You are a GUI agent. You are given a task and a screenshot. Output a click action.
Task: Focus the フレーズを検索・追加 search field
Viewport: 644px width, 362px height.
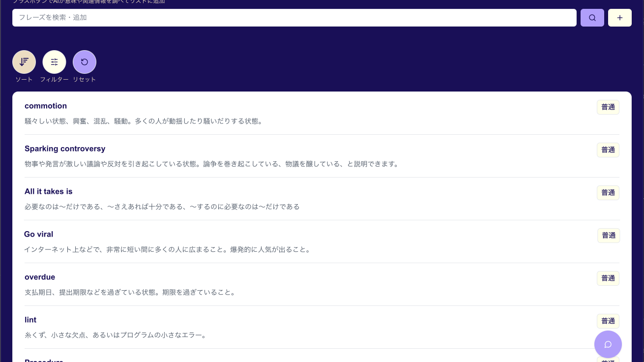click(x=294, y=18)
